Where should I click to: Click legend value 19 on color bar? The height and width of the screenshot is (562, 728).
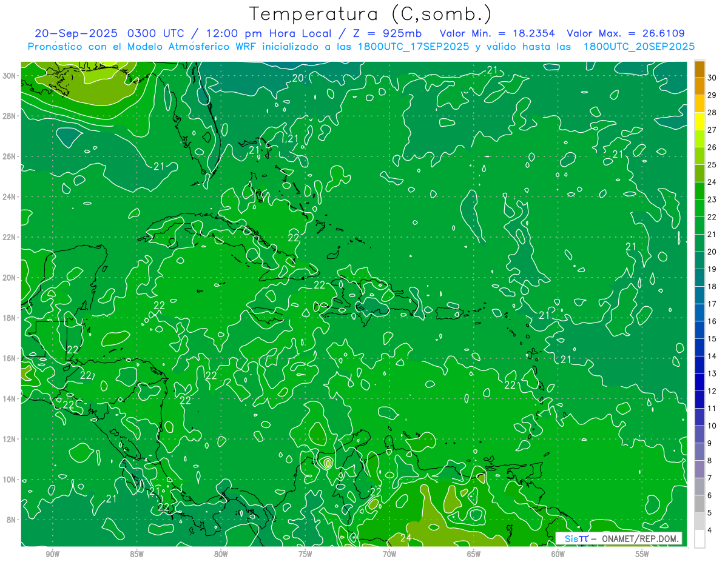[712, 269]
